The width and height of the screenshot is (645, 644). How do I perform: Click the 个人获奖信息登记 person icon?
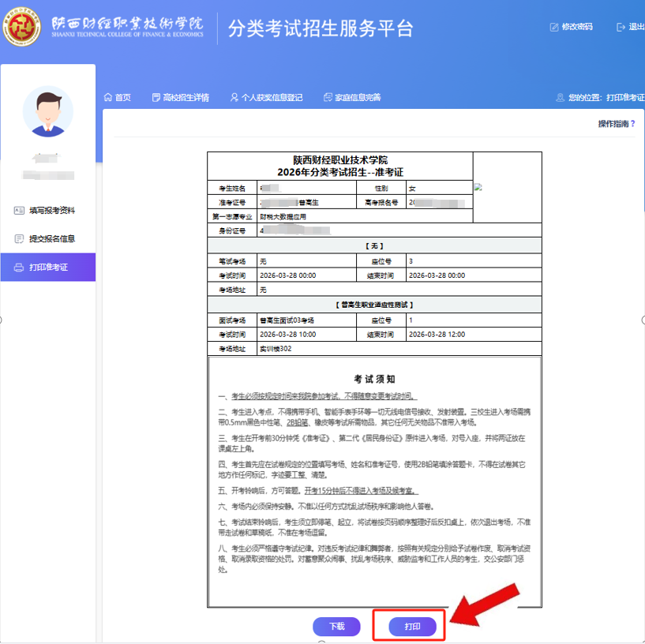234,98
